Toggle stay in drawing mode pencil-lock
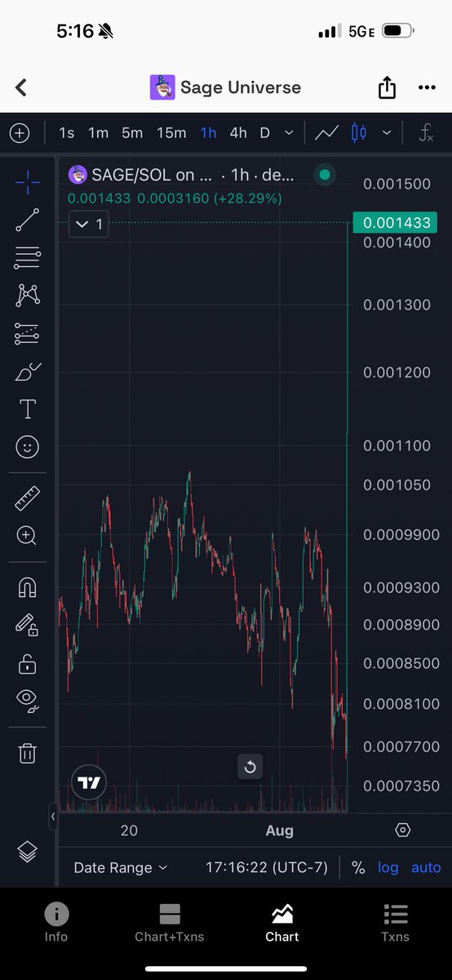Screen dimensions: 452x980 [x=28, y=625]
